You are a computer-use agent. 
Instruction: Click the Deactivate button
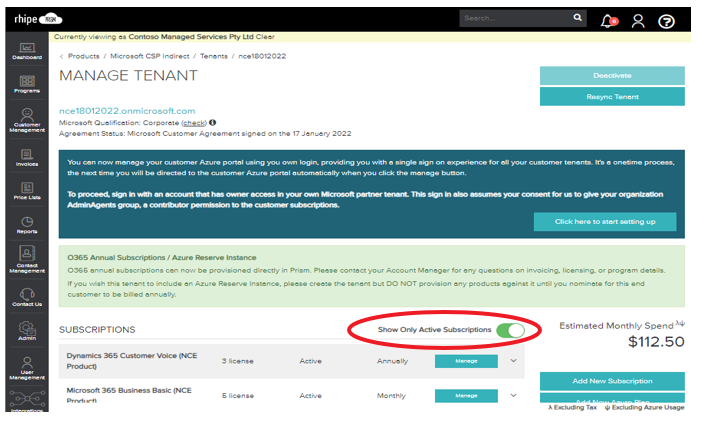[x=612, y=75]
